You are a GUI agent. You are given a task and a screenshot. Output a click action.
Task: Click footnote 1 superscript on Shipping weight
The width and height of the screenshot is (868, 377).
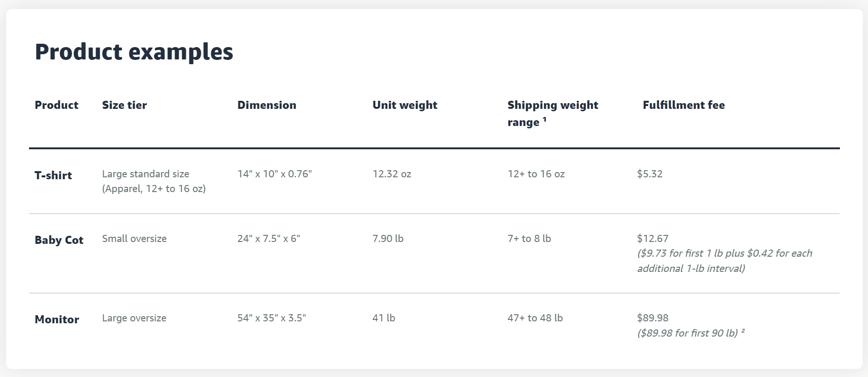[544, 120]
